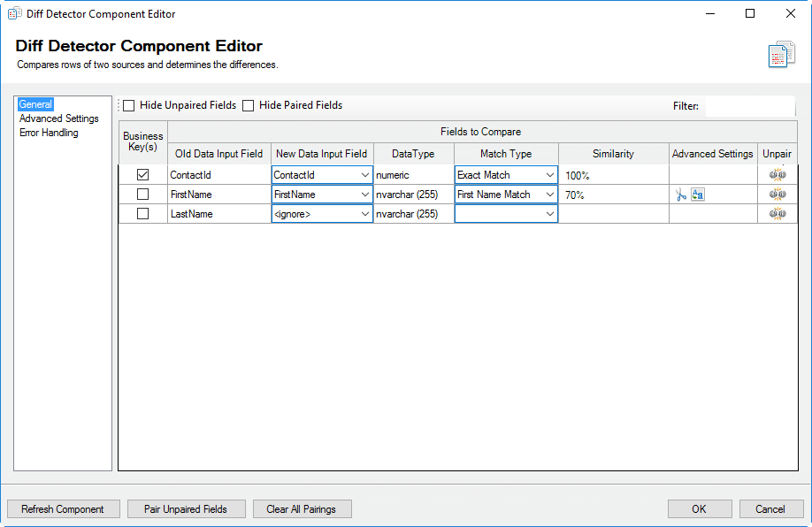Click the scissors trim icon for FirstName
Image resolution: width=812 pixels, height=527 pixels.
click(x=681, y=195)
